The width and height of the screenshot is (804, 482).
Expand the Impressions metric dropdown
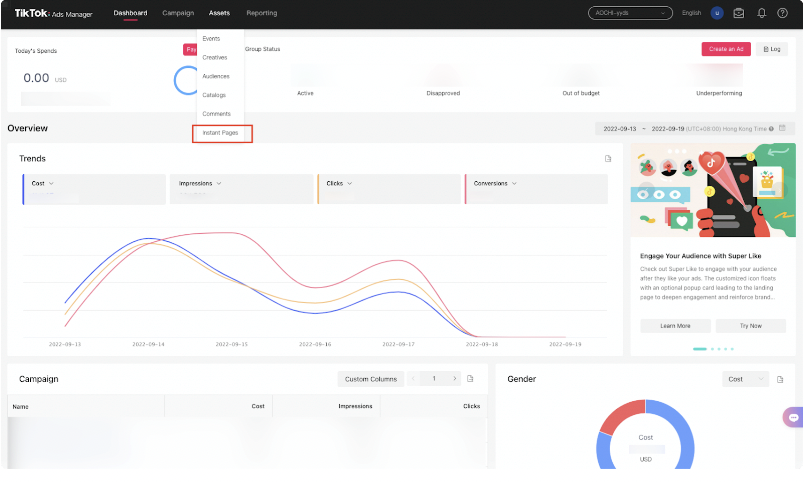coord(218,184)
